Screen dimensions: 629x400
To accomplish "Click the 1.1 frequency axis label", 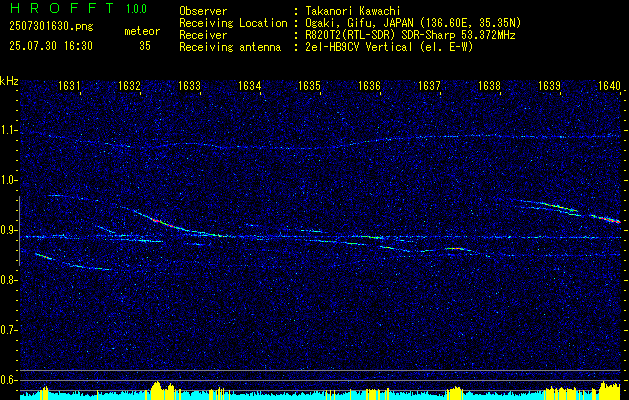I will pyautogui.click(x=7, y=130).
